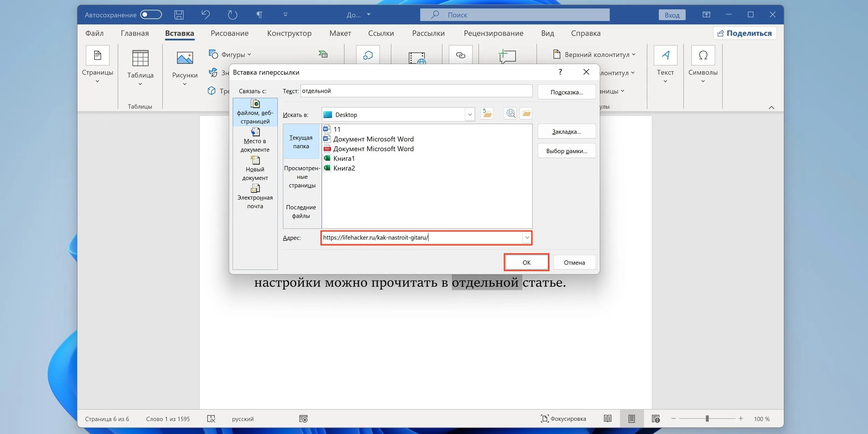Expand the Address field dropdown arrow
The image size is (868, 434).
pyautogui.click(x=527, y=238)
